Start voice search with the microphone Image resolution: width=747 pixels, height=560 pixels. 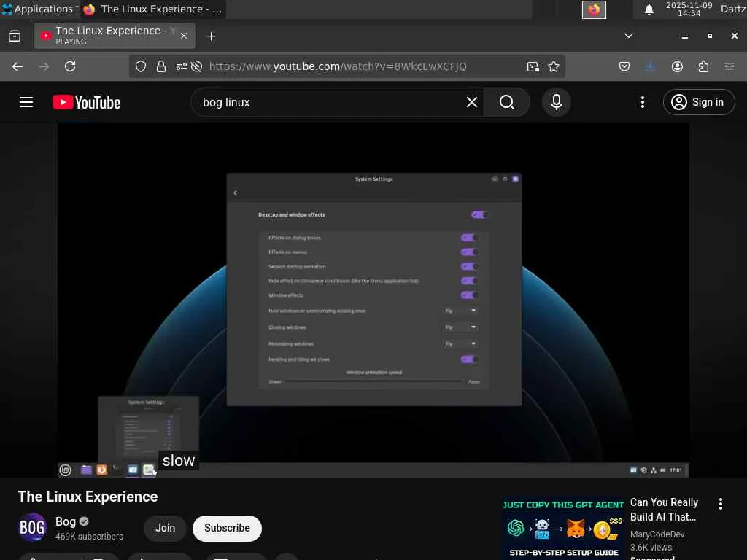[557, 102]
